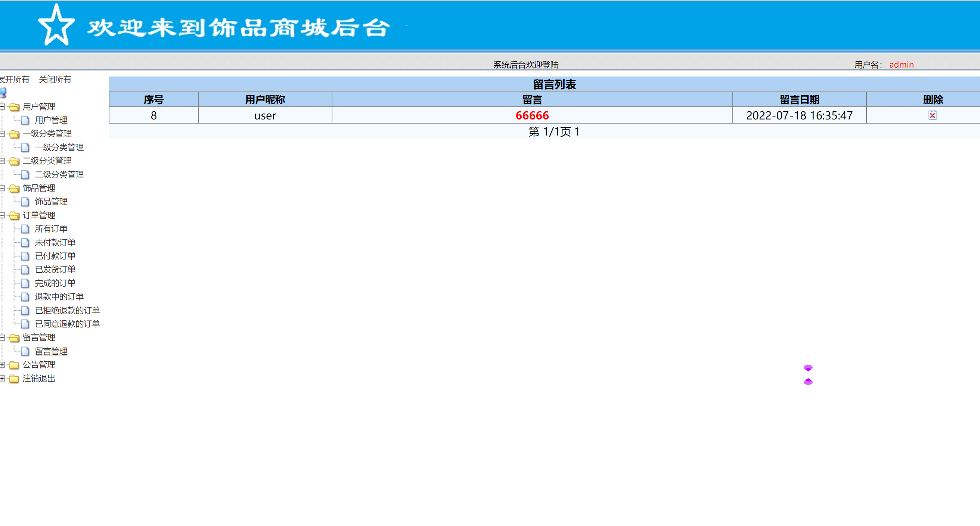Expand the 公告管理 tree node via its plus box

(2, 365)
